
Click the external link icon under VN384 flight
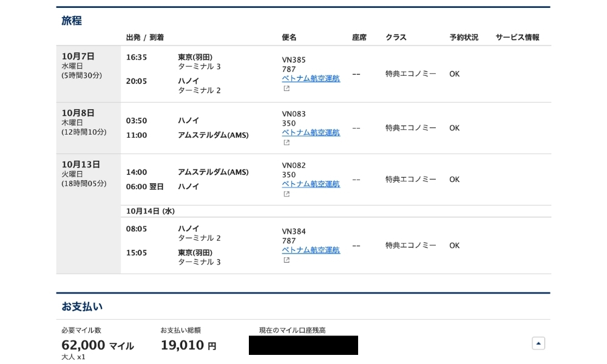tap(285, 260)
